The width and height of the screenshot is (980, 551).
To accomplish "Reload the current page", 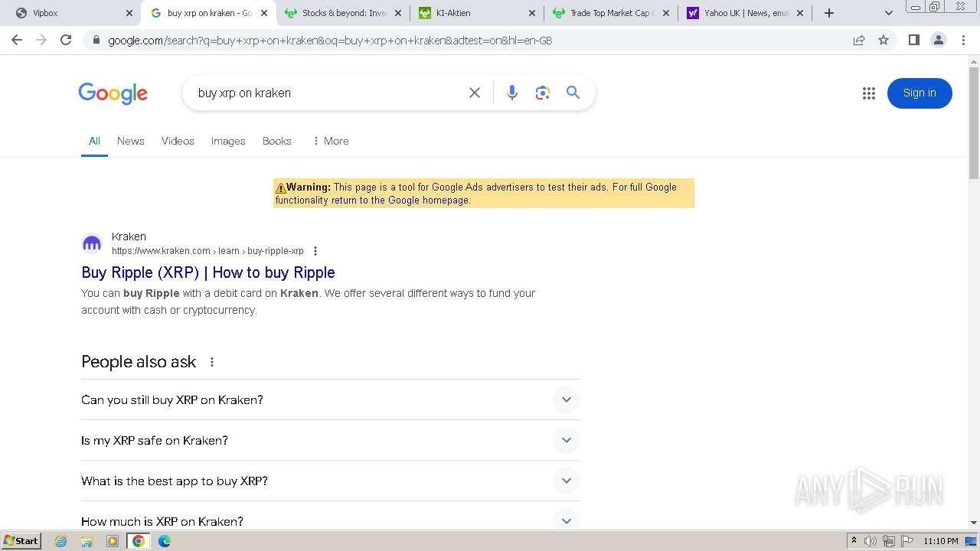I will (66, 40).
